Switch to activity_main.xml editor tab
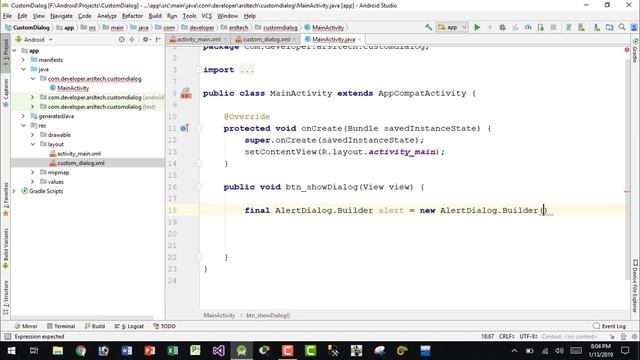This screenshot has height=360, width=640. (x=198, y=40)
